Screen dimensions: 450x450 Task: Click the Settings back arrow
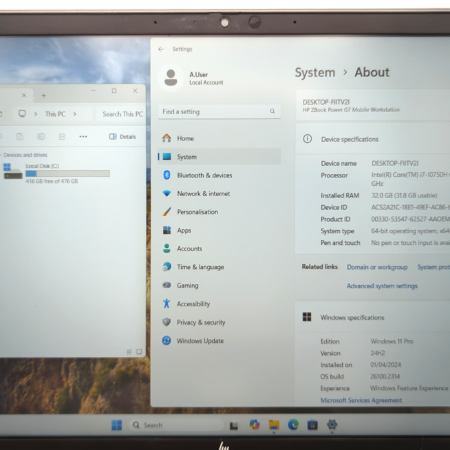pyautogui.click(x=161, y=49)
